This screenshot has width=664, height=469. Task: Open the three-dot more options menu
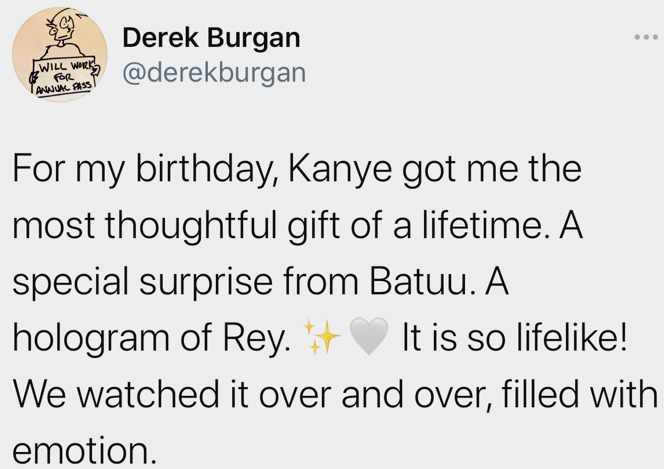(646, 38)
